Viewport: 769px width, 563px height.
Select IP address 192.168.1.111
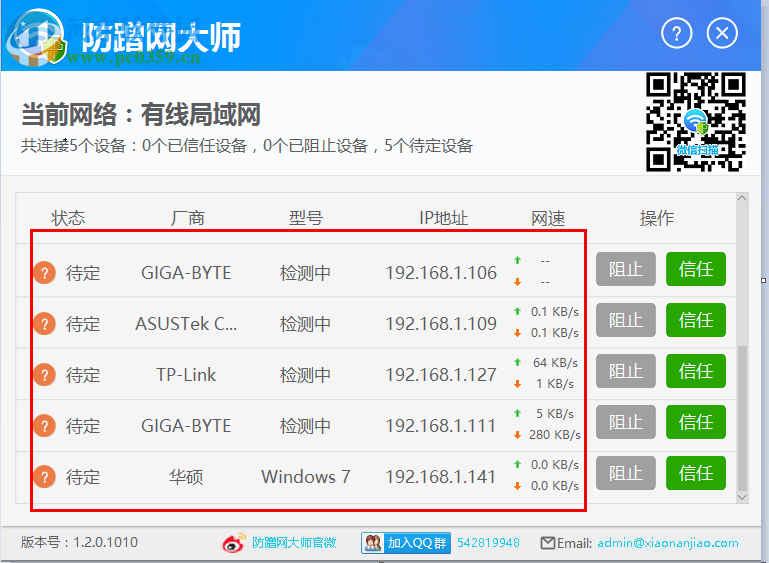pos(441,426)
